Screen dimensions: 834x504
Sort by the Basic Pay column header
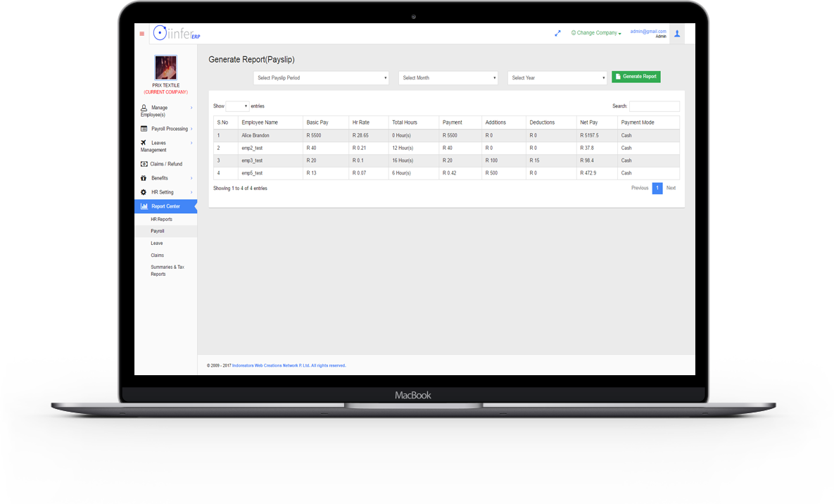(x=326, y=122)
